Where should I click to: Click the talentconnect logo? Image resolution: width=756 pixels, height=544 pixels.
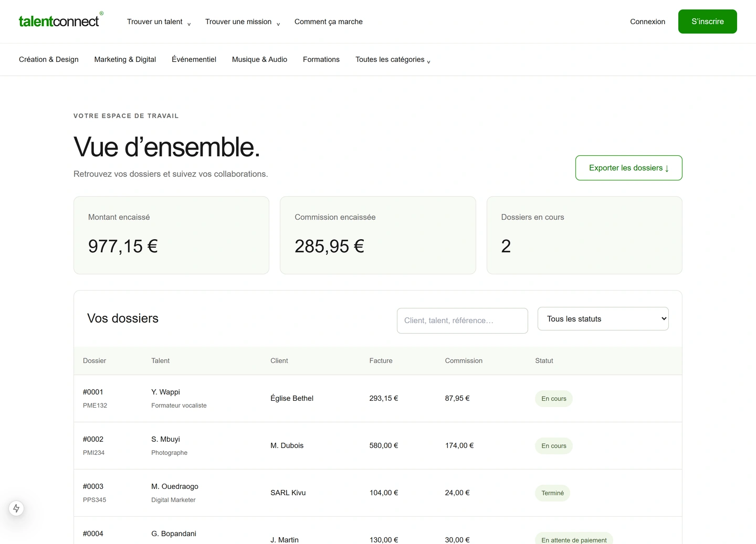click(61, 21)
